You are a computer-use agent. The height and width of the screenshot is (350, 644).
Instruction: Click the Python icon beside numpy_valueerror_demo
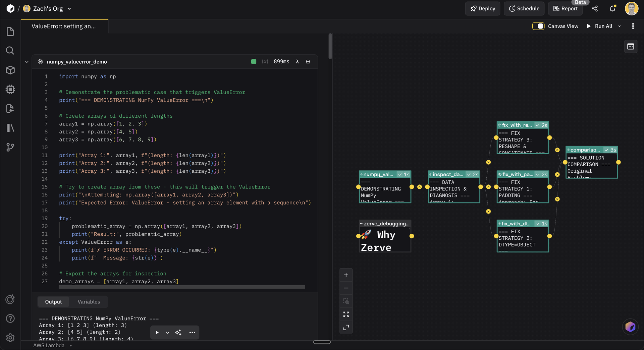coord(40,62)
